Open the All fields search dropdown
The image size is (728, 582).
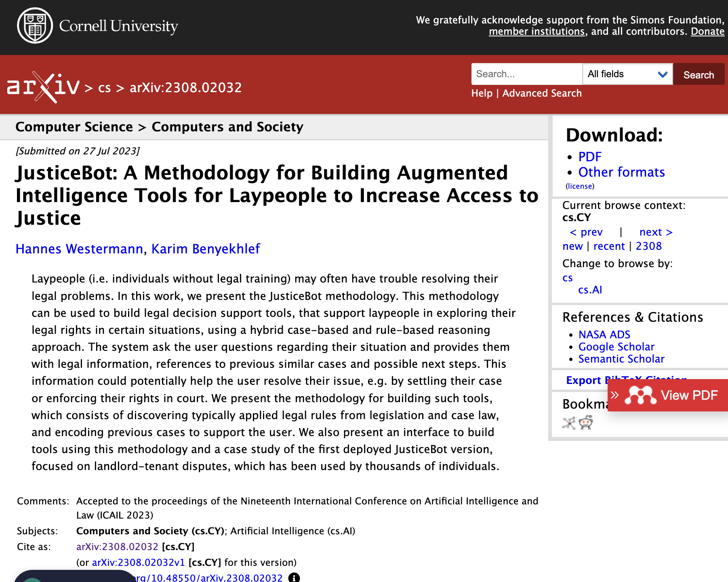click(x=627, y=74)
